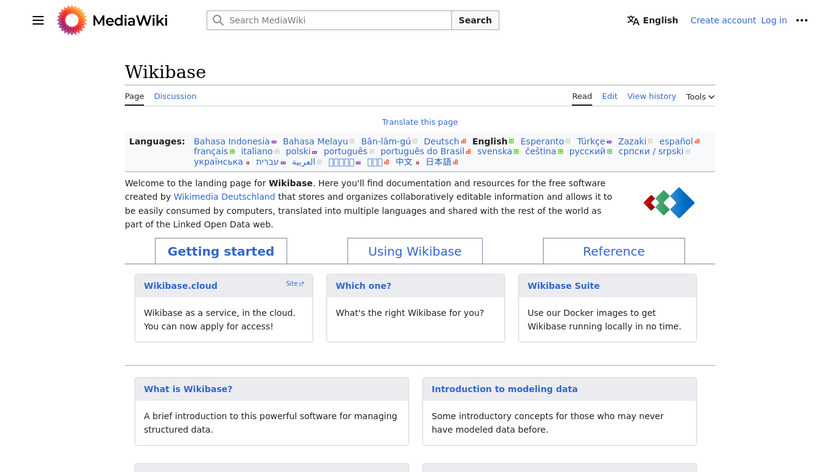View the page history
Image resolution: width=840 pixels, height=472 pixels.
(x=651, y=96)
